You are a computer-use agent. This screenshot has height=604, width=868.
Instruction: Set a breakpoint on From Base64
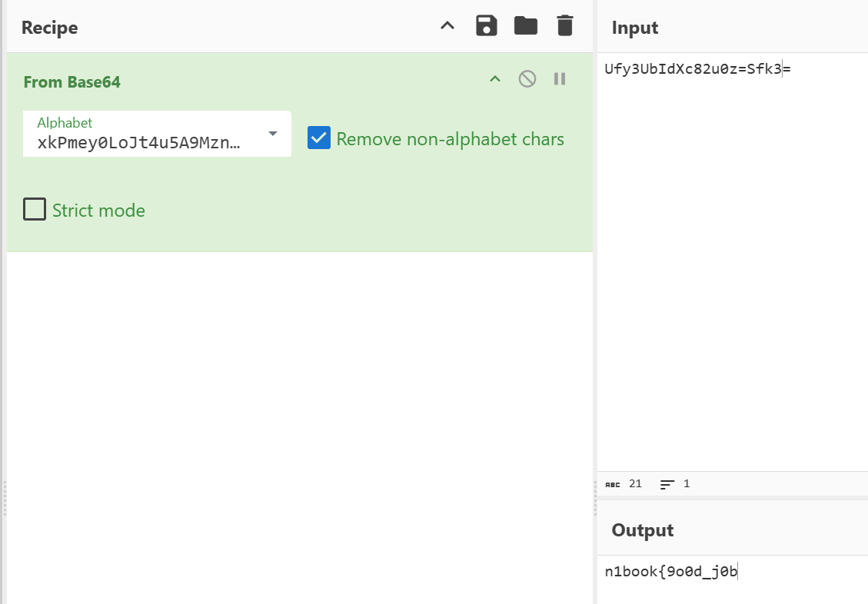click(560, 79)
